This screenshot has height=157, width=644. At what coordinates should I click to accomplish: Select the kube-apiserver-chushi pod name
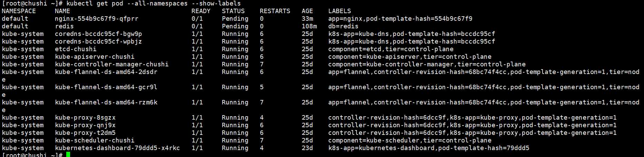[x=95, y=57]
